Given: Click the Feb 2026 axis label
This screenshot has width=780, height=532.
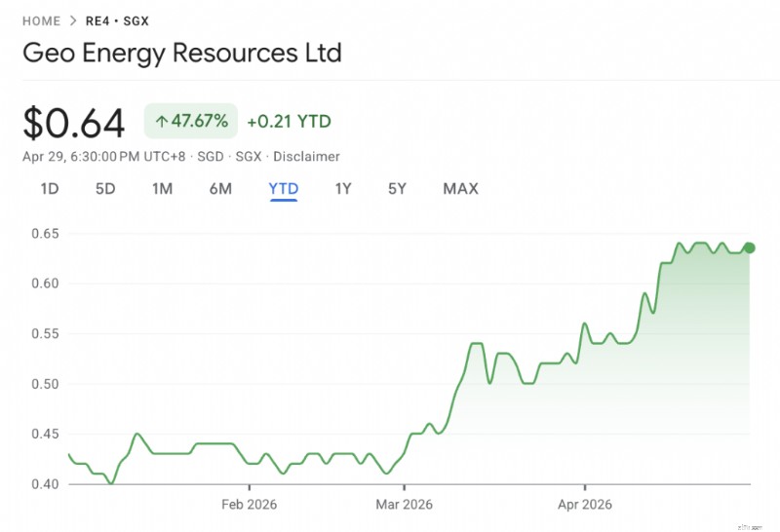Looking at the screenshot, I should tap(250, 505).
